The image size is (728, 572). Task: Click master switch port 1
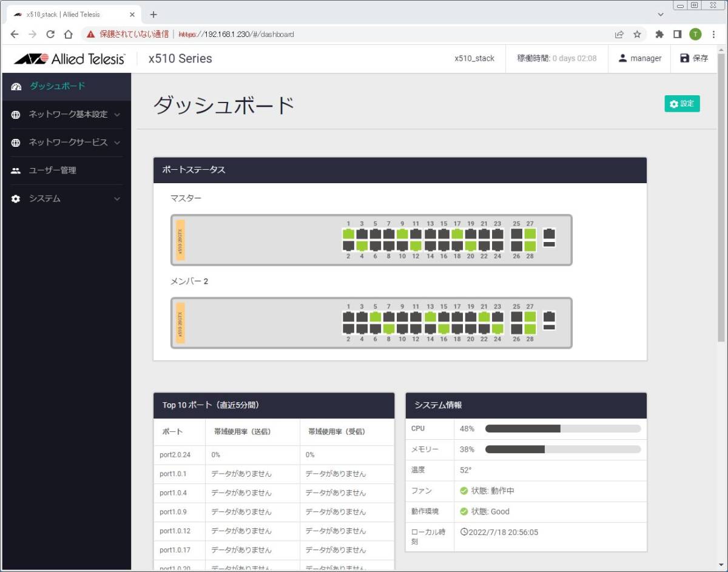coord(348,234)
